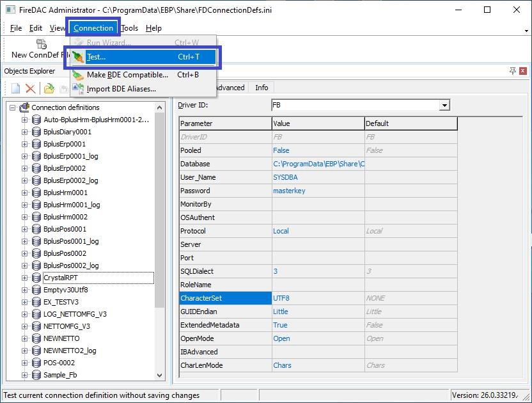Pin the properties panel with the pushpin icon
532x403 pixels.
[x=512, y=71]
